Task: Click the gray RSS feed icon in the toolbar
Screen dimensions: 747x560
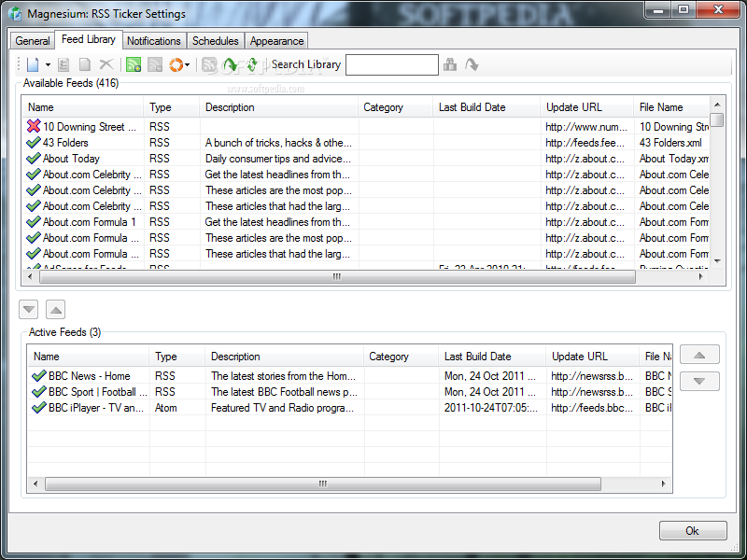Action: tap(209, 64)
